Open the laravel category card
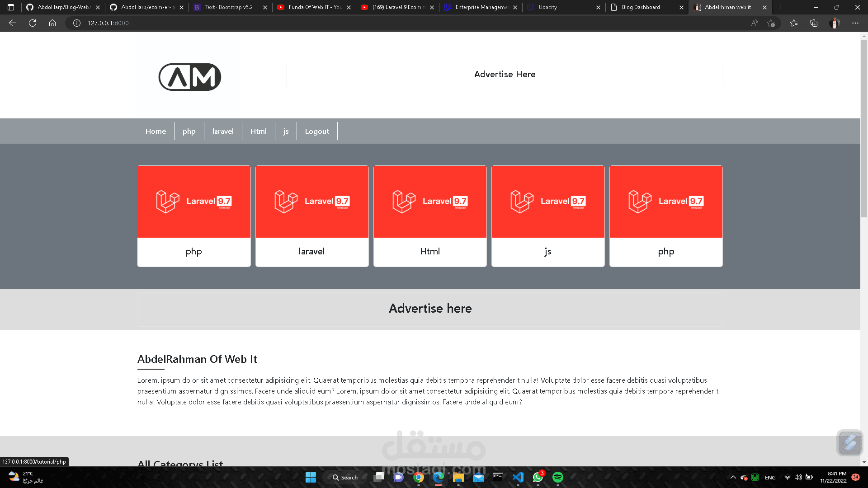The width and height of the screenshot is (868, 488). [x=312, y=216]
